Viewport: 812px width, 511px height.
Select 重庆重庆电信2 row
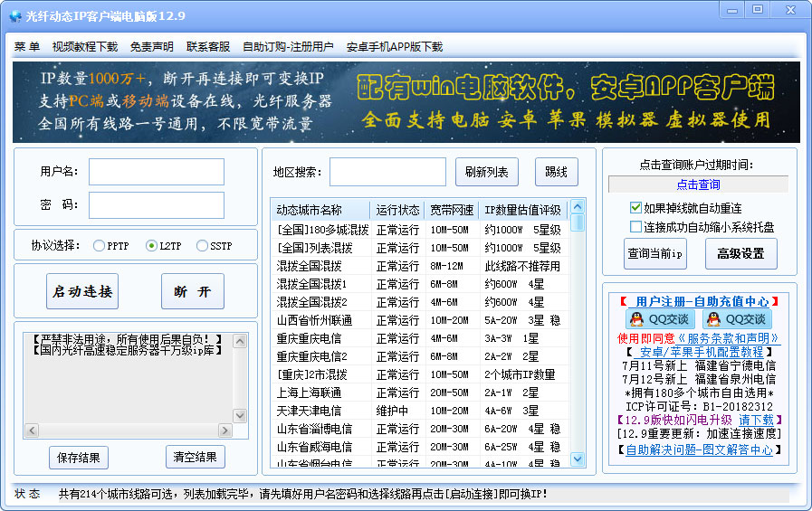click(x=419, y=356)
